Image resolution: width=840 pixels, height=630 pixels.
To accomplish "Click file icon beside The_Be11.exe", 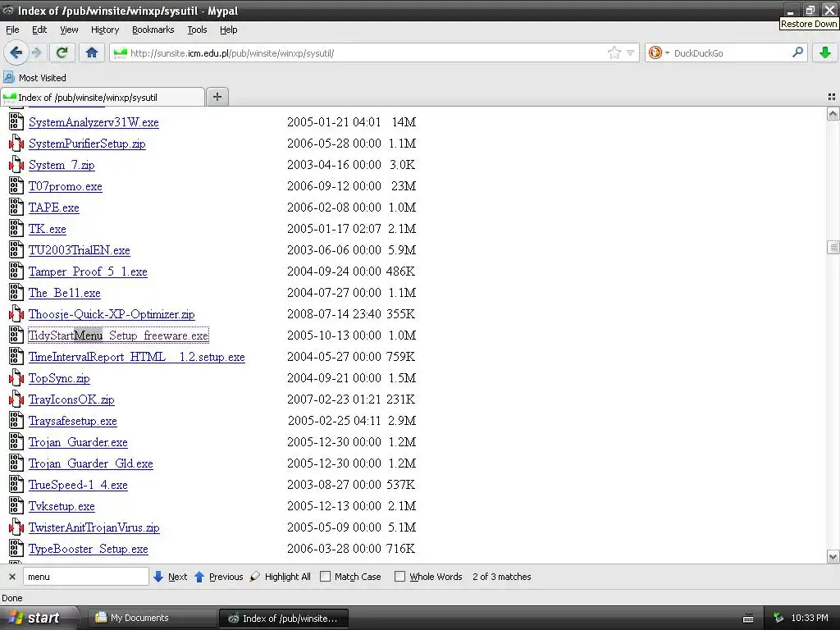I will pos(16,293).
